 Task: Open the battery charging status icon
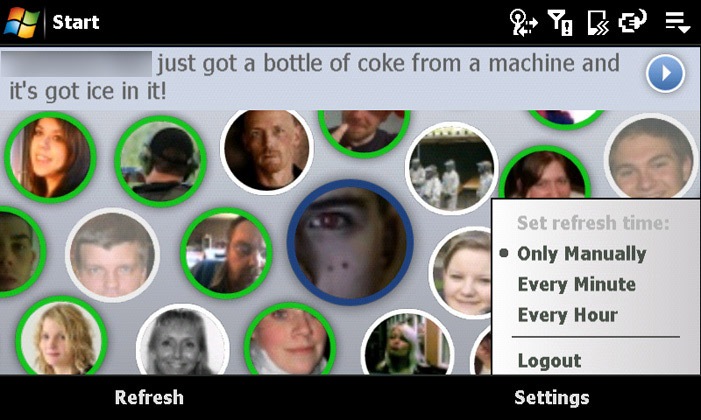click(x=633, y=21)
